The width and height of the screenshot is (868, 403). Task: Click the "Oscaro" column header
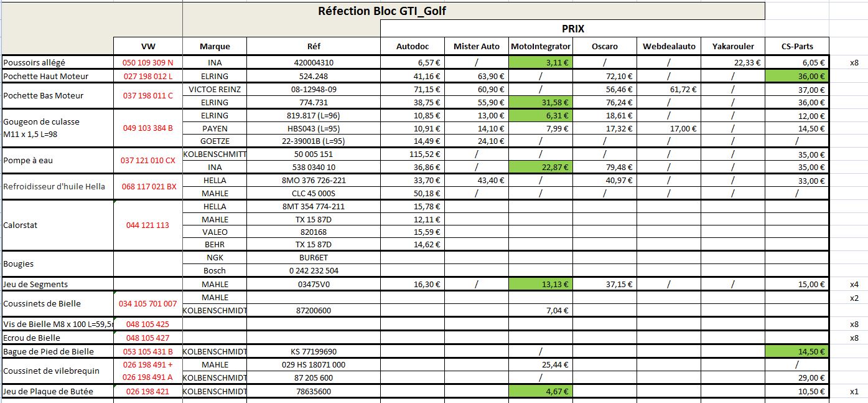pyautogui.click(x=605, y=46)
